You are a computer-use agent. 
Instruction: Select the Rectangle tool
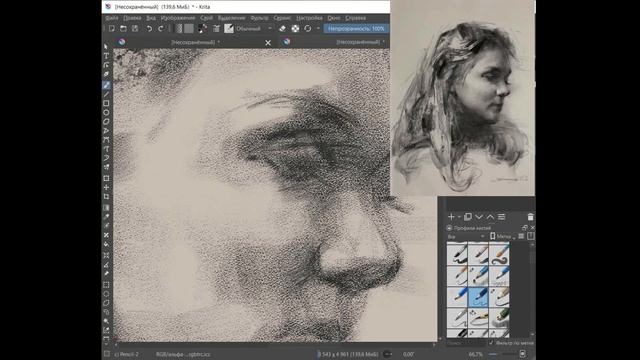(x=106, y=104)
